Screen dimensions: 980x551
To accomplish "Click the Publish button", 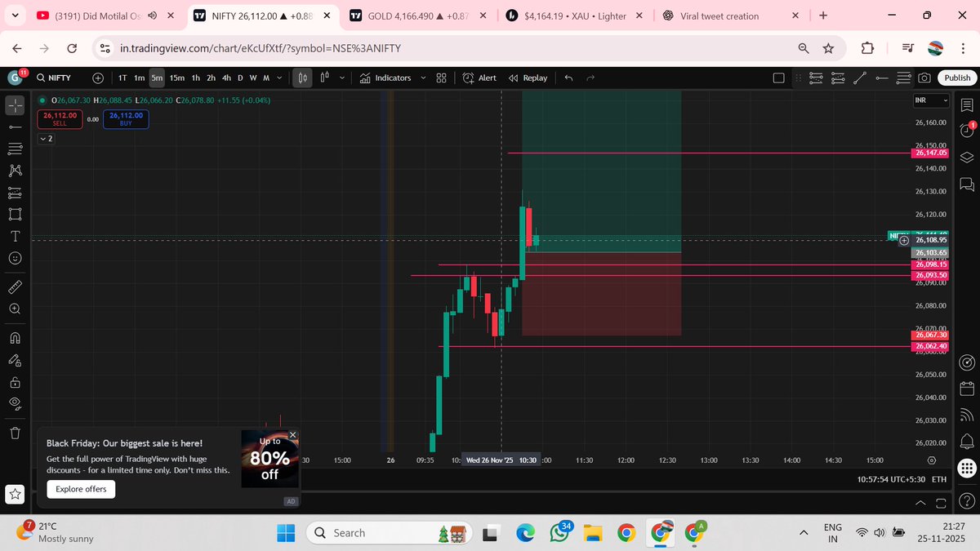I will coord(956,78).
